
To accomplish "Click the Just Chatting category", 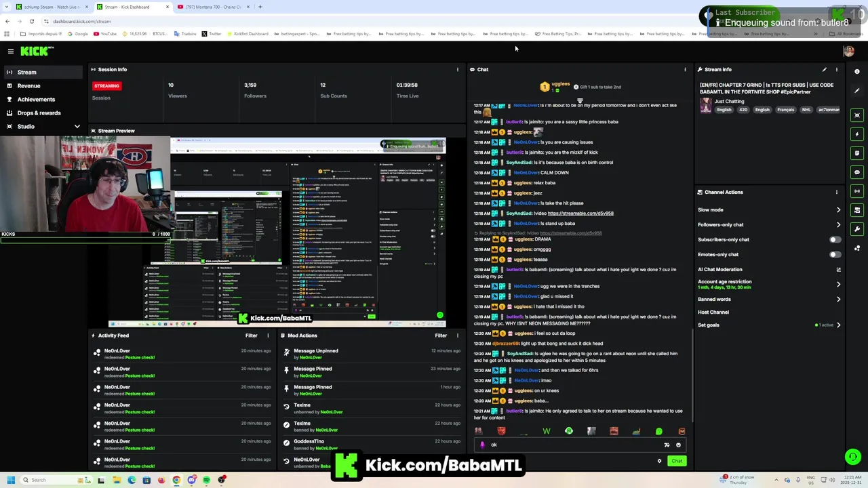I will point(729,102).
